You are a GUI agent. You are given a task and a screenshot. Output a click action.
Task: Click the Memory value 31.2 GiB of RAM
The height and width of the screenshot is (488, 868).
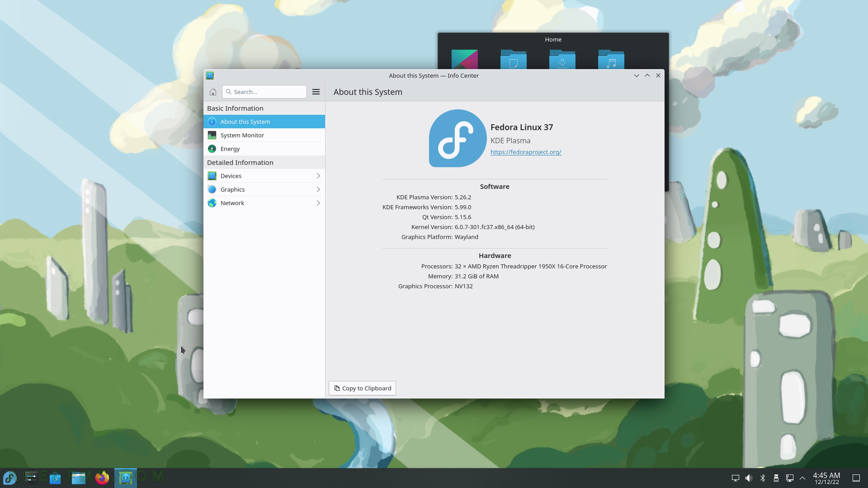(x=477, y=276)
